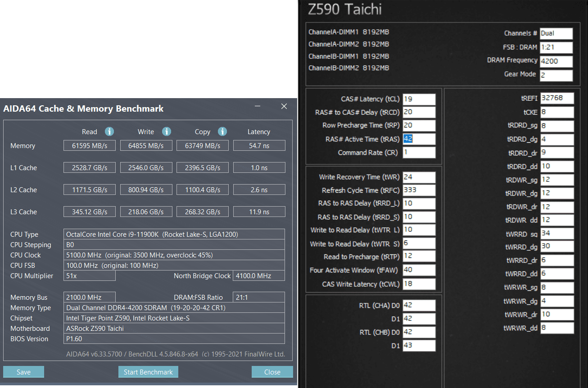The width and height of the screenshot is (588, 388).
Task: Click the highlighted tRAS field 42
Action: (419, 139)
